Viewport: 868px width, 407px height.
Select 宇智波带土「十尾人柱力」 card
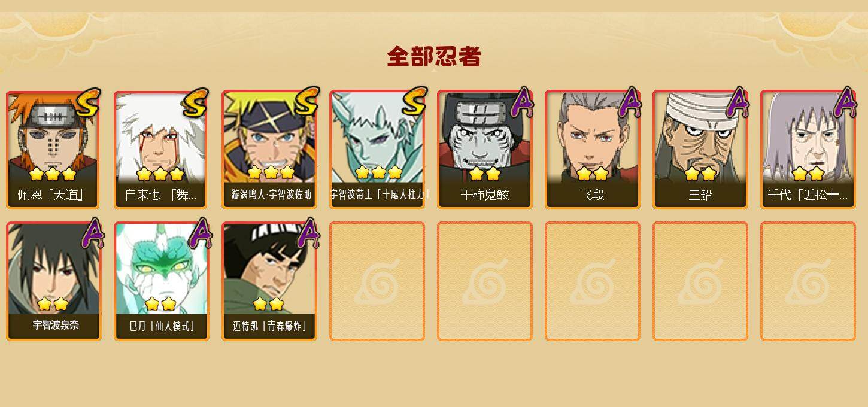click(x=377, y=150)
